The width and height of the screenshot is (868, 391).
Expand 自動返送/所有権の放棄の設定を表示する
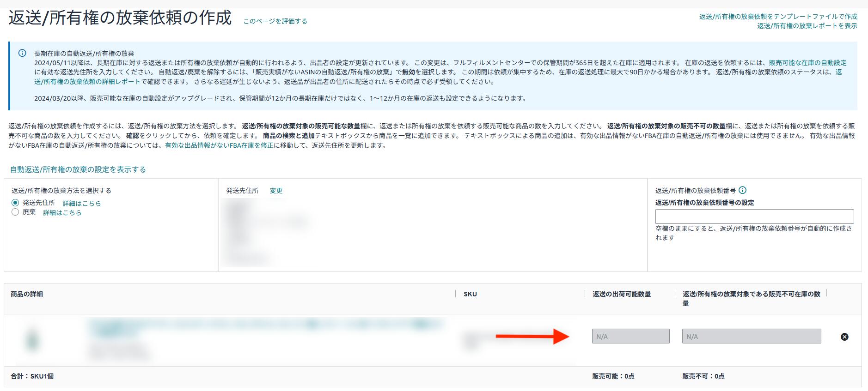point(78,169)
